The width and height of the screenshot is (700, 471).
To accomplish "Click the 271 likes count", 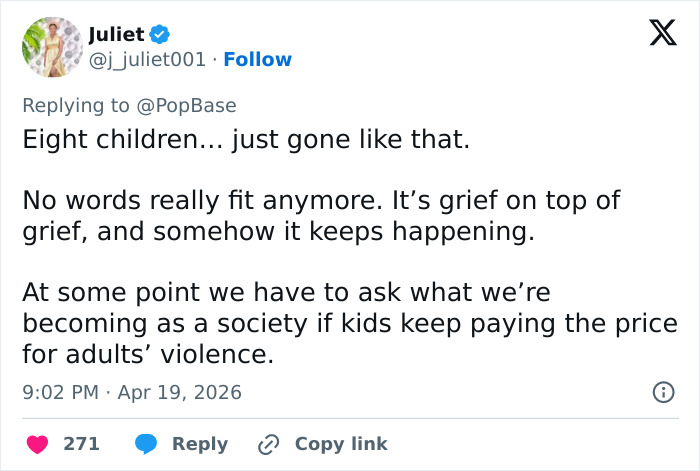I will coord(82,444).
